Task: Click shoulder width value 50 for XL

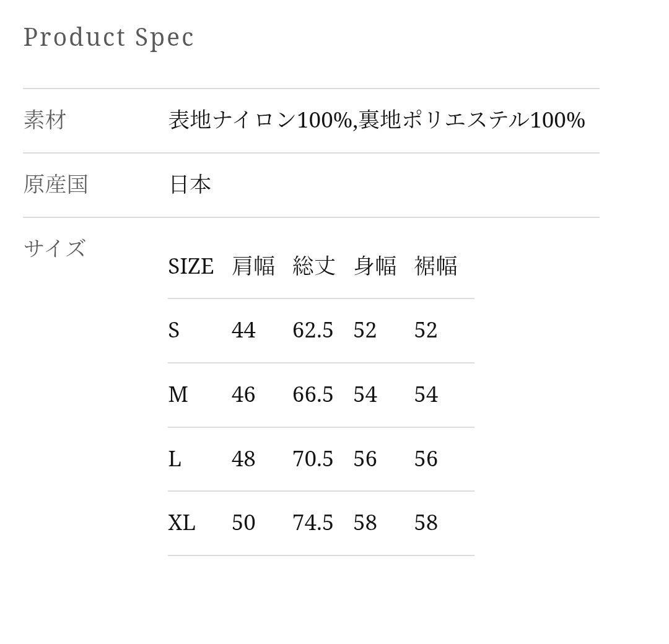Action: (243, 523)
